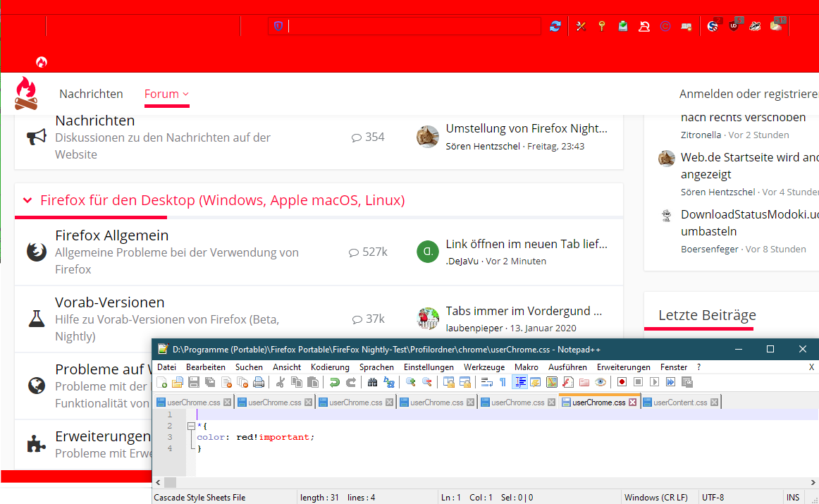Click the camp-fire site logo
Screen dimensions: 819x504
coord(26,94)
